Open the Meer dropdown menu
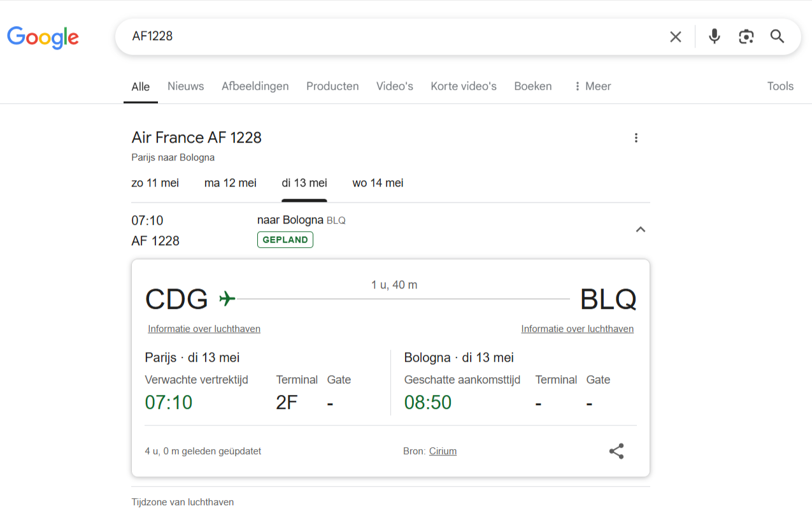The width and height of the screenshot is (812, 516). 592,86
